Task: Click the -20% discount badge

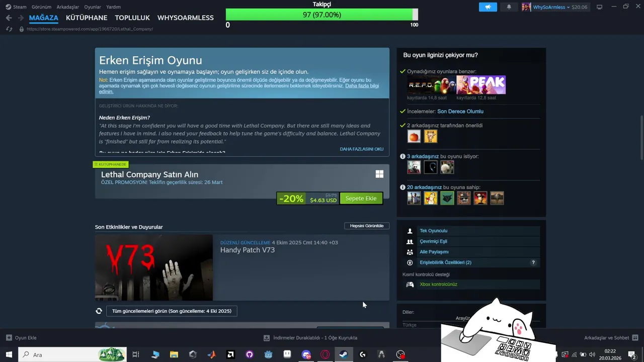Action: pyautogui.click(x=291, y=199)
